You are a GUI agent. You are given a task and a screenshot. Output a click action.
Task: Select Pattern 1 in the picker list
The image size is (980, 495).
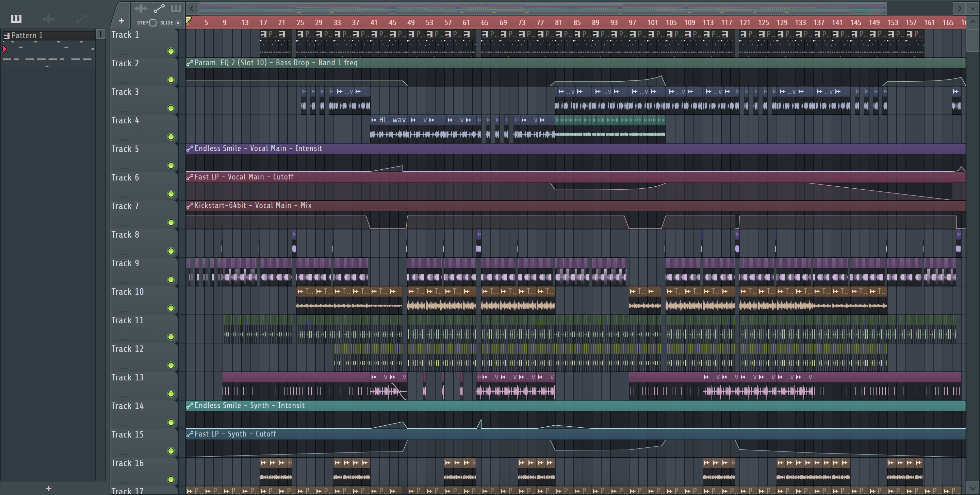point(48,35)
